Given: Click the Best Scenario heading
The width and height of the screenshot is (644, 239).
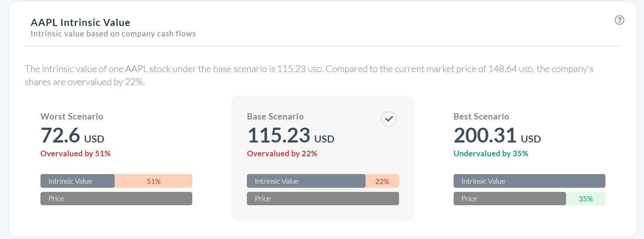Looking at the screenshot, I should [481, 117].
